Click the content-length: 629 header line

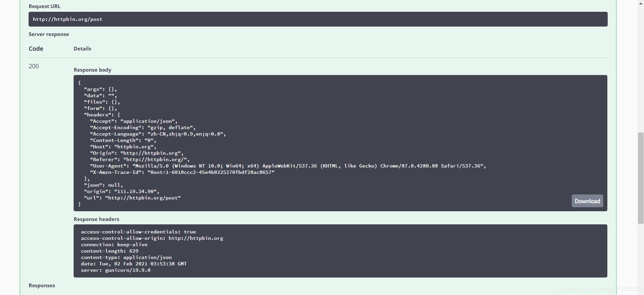[110, 251]
